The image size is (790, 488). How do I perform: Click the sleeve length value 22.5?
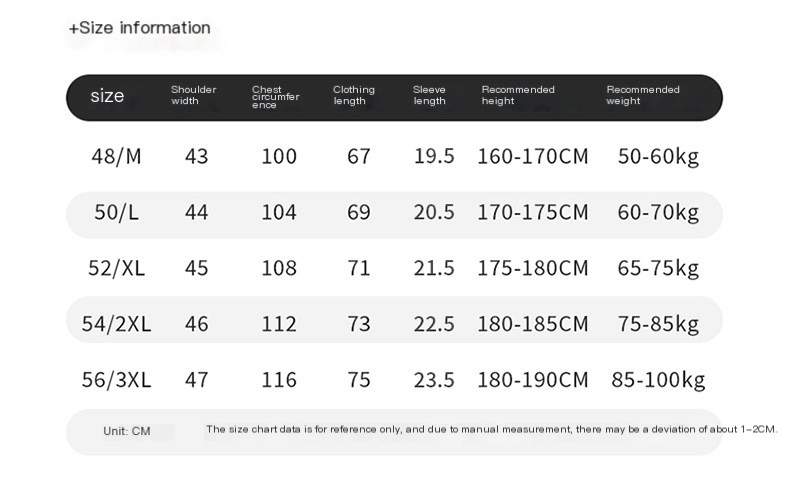pos(434,324)
